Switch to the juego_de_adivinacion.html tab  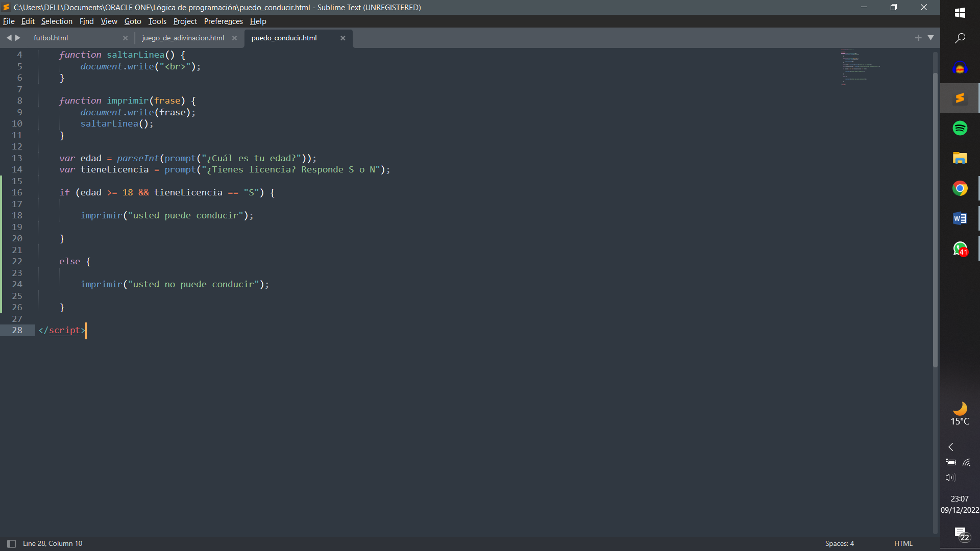(183, 38)
